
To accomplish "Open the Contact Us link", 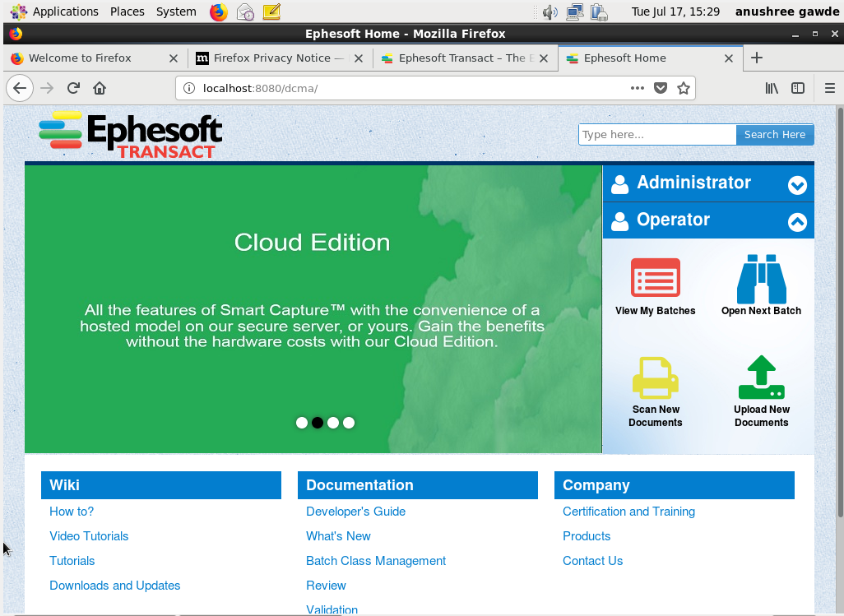I will pos(592,561).
